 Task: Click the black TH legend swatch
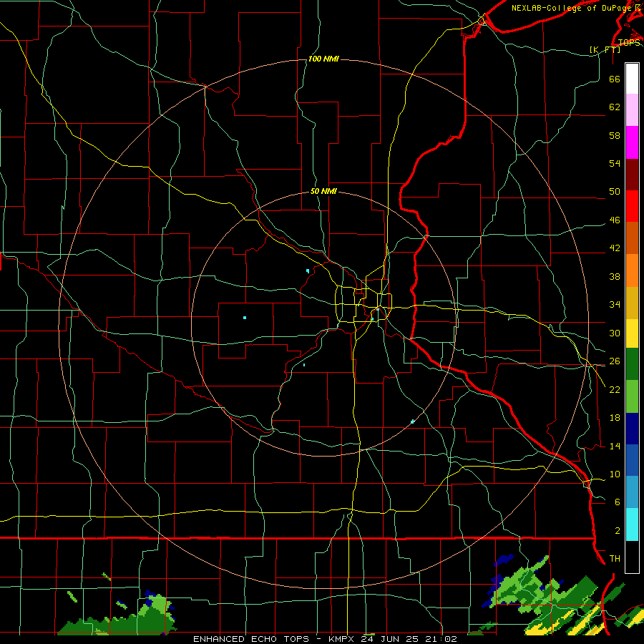tap(632, 557)
